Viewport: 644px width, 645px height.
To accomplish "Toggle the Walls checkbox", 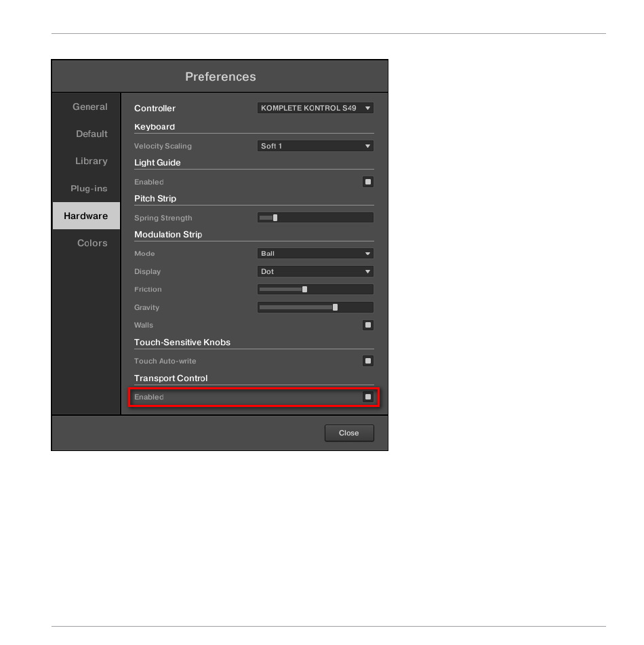I will click(x=368, y=325).
